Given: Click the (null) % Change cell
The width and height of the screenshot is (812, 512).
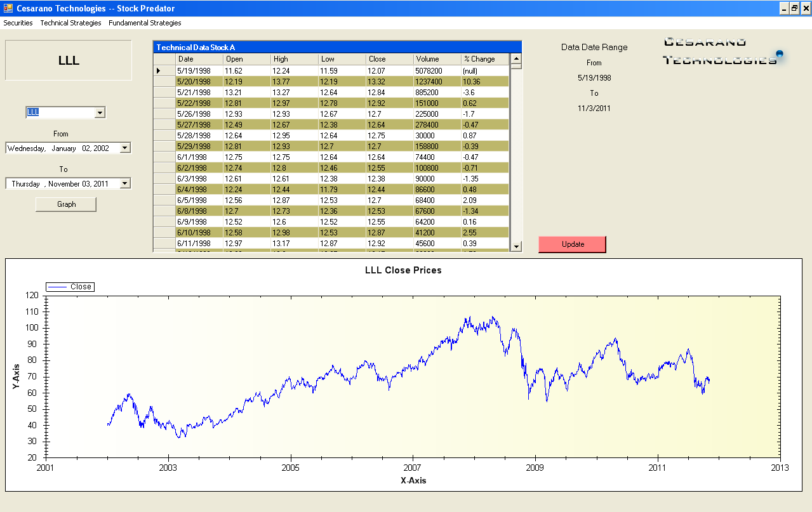Looking at the screenshot, I should pos(485,70).
